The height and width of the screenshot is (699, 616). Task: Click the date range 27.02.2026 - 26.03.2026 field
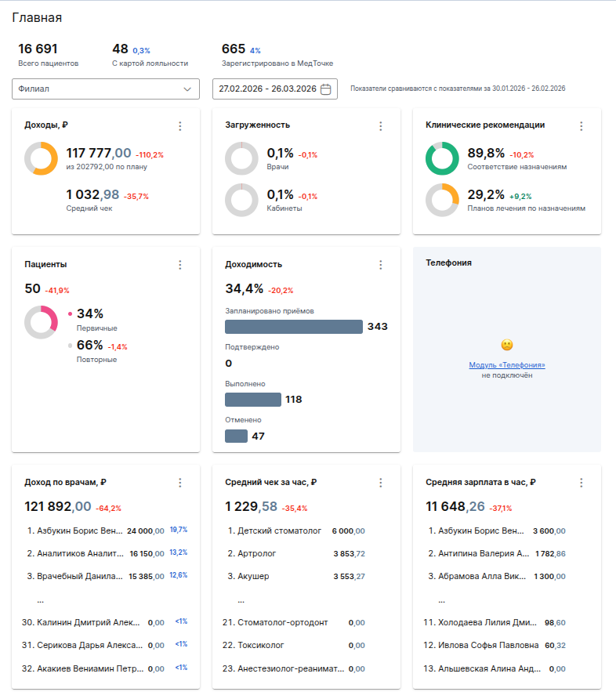[x=267, y=89]
